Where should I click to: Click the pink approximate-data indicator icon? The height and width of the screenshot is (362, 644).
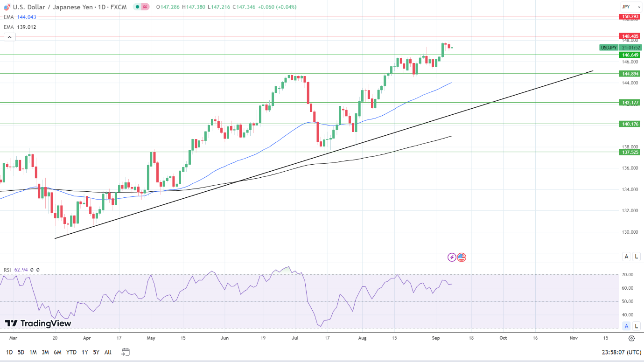(x=145, y=7)
